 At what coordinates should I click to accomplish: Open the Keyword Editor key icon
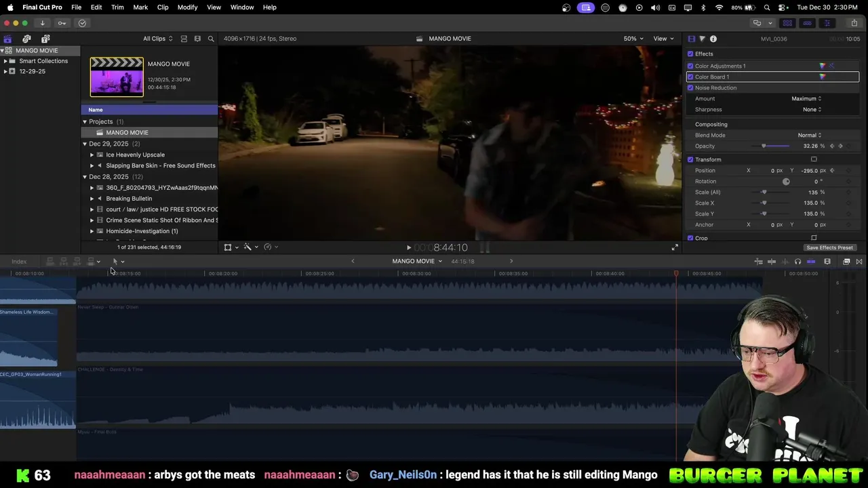(62, 23)
